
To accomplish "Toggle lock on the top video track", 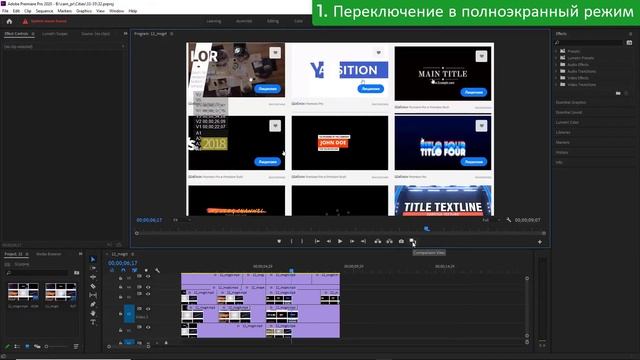I will [120, 278].
